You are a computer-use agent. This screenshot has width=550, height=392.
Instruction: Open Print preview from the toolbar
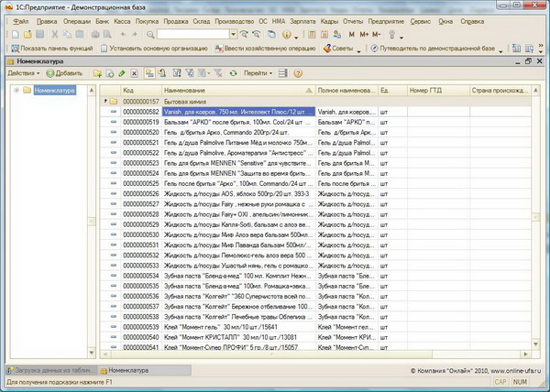tap(107, 34)
